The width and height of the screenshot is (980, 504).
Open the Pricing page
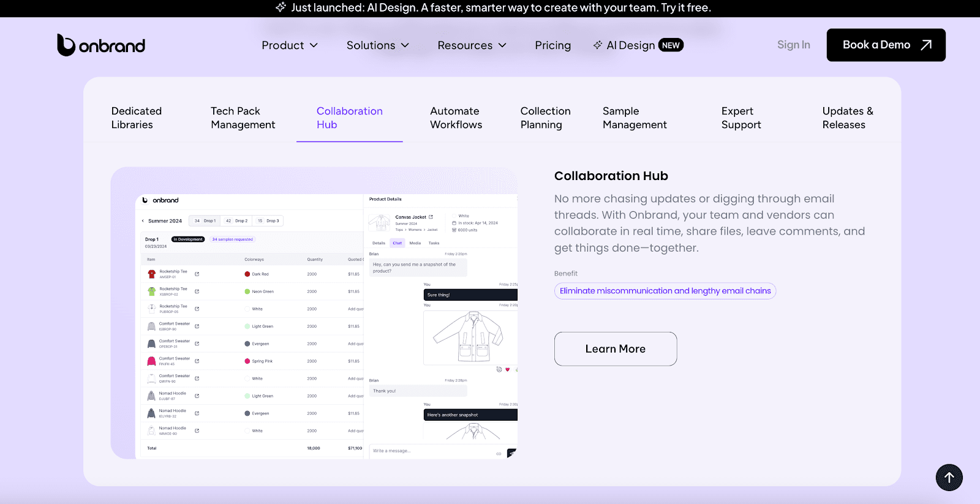coord(552,45)
